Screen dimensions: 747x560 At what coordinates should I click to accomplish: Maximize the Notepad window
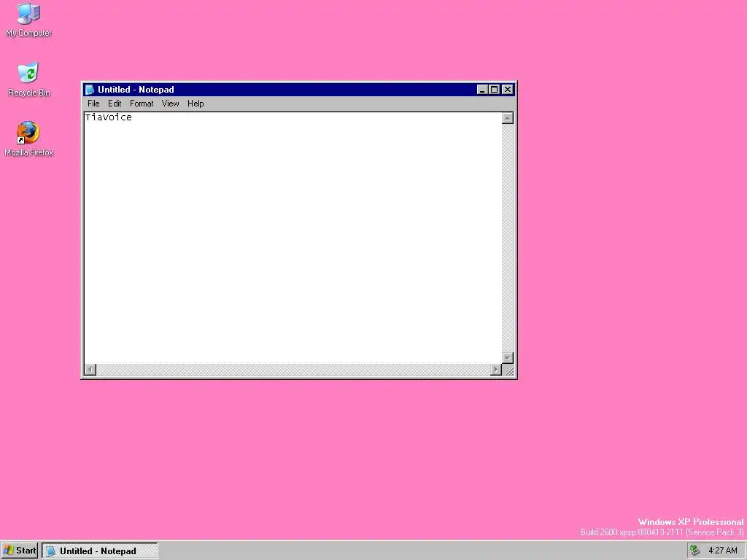495,90
